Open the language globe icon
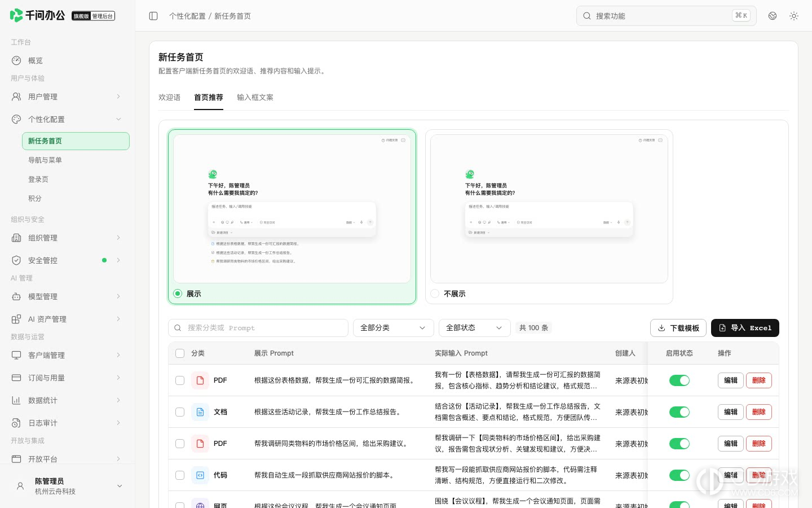The width and height of the screenshot is (812, 508). 773,16
